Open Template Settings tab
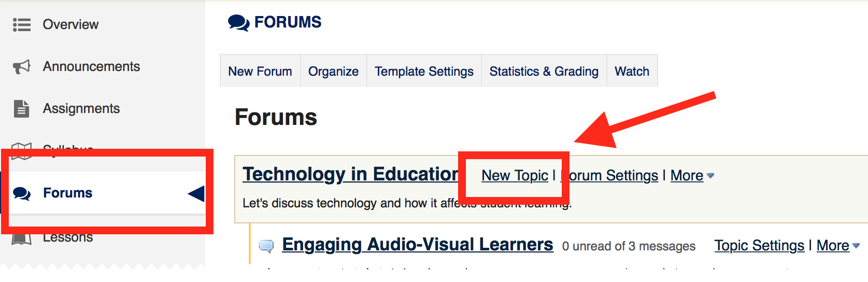The height and width of the screenshot is (282, 868). click(x=424, y=72)
